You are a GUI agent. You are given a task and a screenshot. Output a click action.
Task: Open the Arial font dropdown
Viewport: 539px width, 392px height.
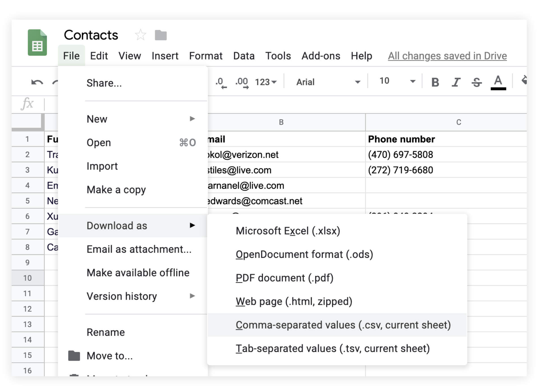[x=328, y=82]
